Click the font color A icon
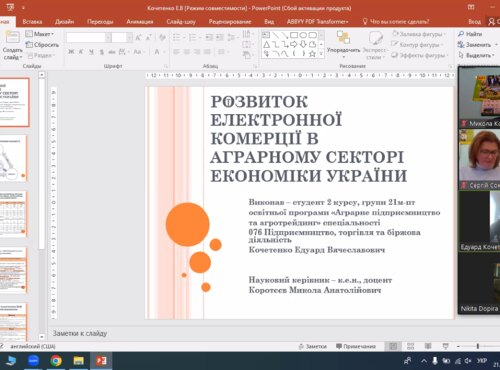500x370 pixels. click(157, 52)
